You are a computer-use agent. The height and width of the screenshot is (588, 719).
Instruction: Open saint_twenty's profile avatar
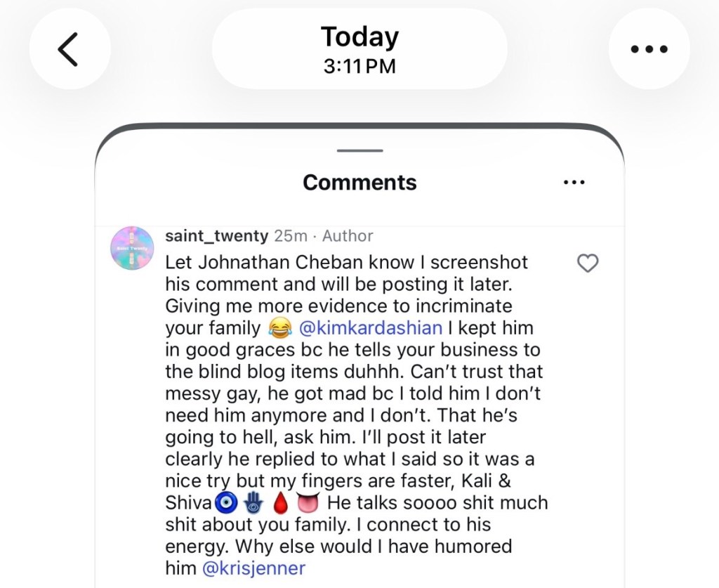tap(133, 248)
